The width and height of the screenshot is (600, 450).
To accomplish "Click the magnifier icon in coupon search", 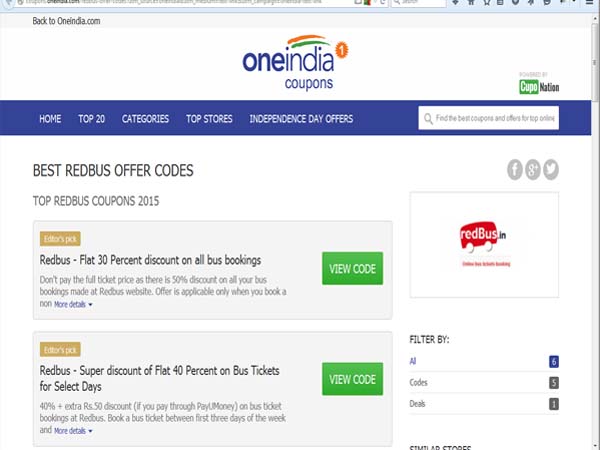I will [x=428, y=119].
